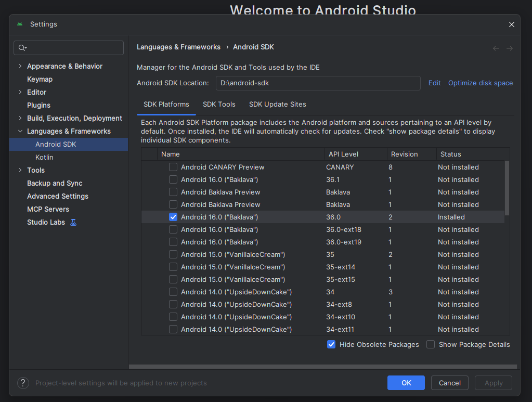Click the Edit SDK location link

(434, 83)
